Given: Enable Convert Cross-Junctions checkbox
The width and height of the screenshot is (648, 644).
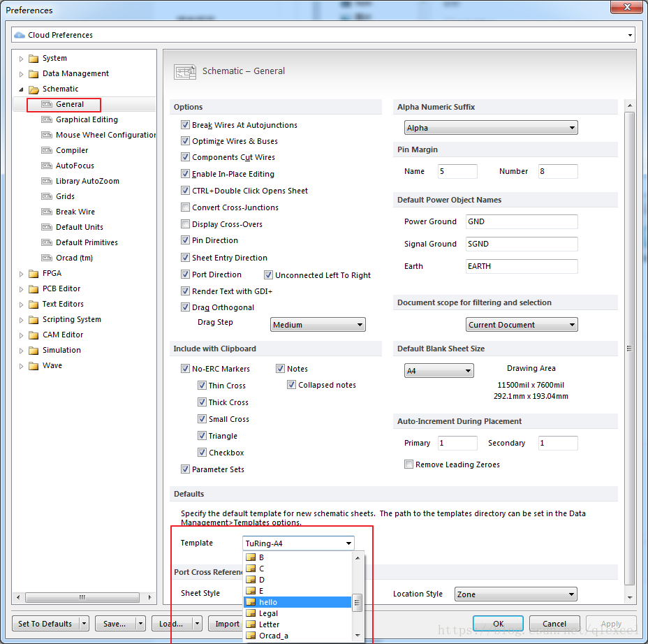Looking at the screenshot, I should pos(185,207).
